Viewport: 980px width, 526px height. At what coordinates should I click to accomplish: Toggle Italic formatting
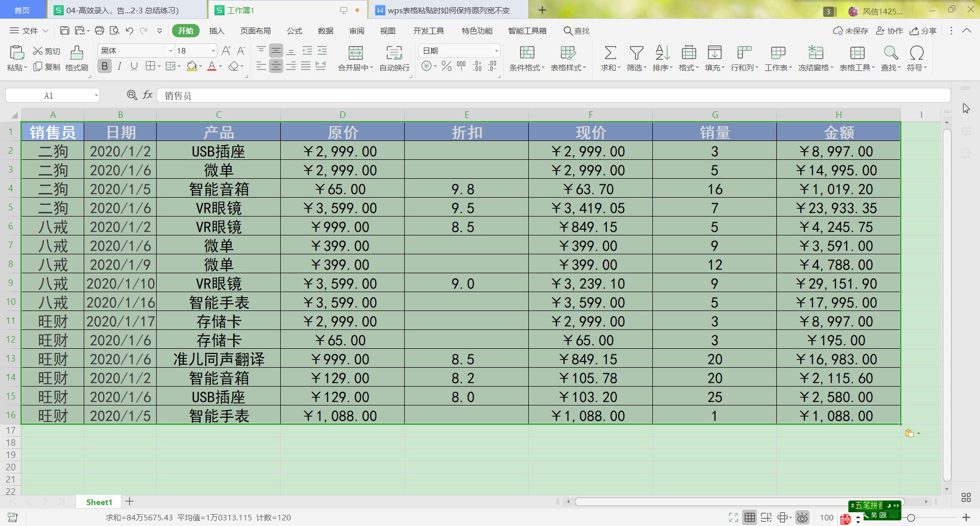(x=119, y=66)
